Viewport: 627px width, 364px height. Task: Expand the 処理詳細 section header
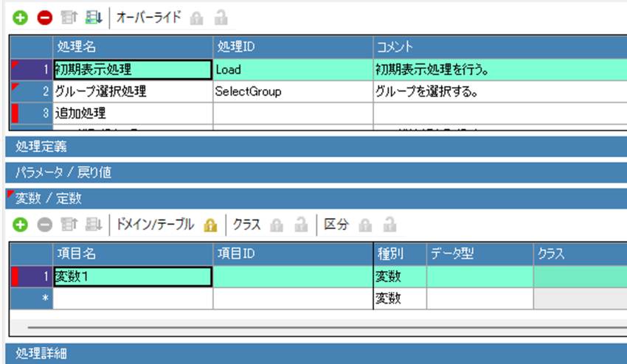[x=316, y=354]
